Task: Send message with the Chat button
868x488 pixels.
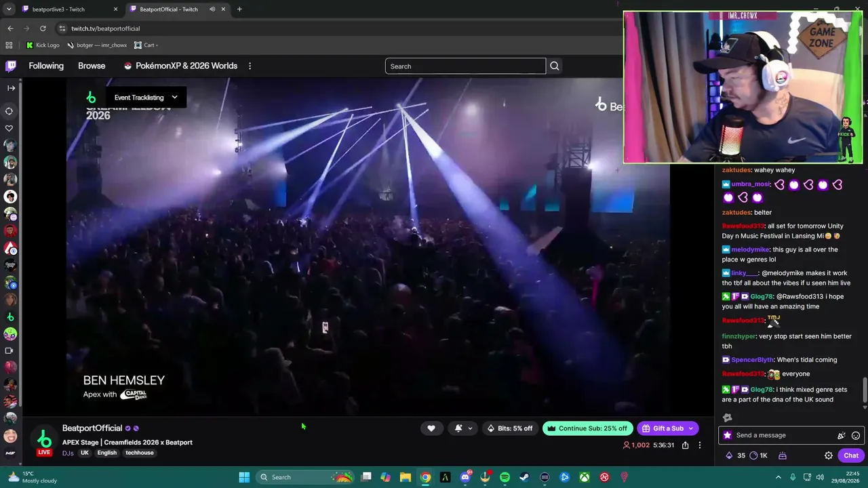Action: click(x=851, y=455)
